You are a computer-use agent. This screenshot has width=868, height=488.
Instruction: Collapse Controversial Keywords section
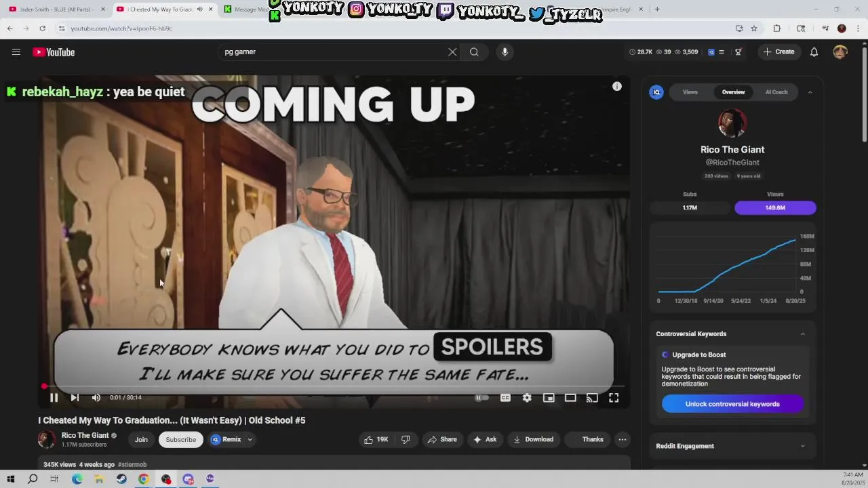803,333
